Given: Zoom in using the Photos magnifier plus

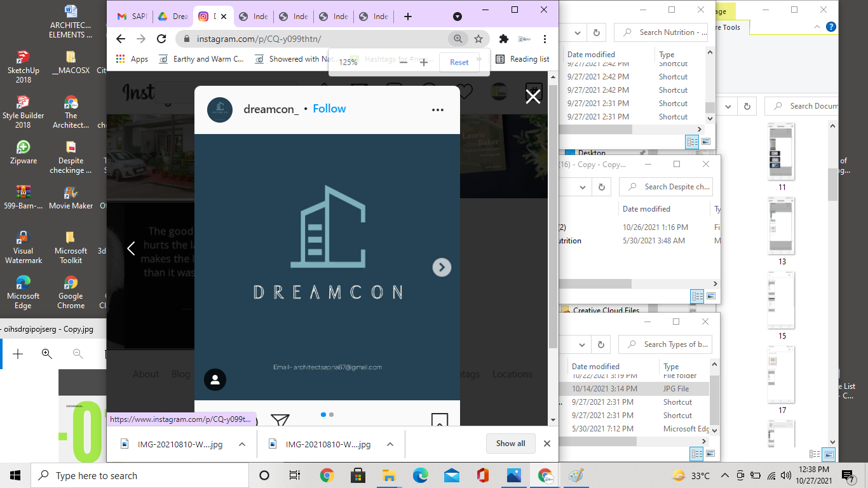Looking at the screenshot, I should tap(46, 354).
